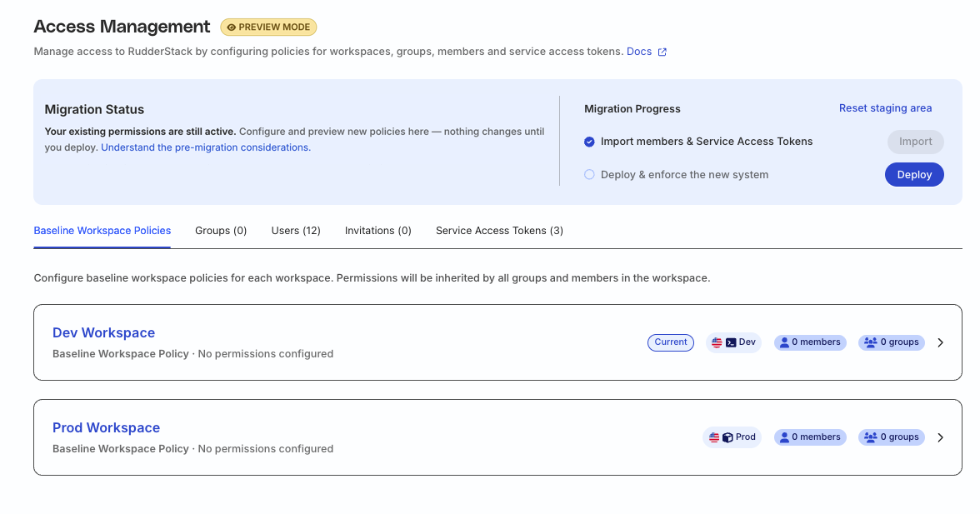The height and width of the screenshot is (514, 980).
Task: Click the unchecked Deploy & enforce step circle
Action: (x=589, y=175)
